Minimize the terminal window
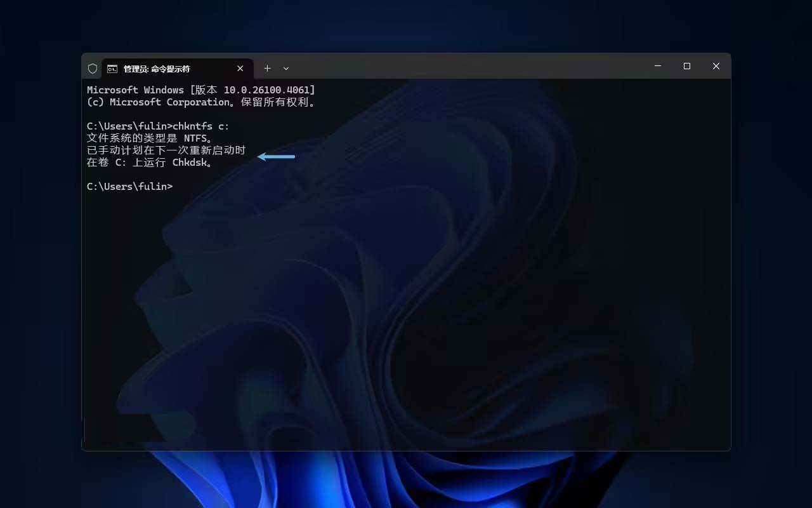Viewport: 812px width, 508px height. point(658,66)
